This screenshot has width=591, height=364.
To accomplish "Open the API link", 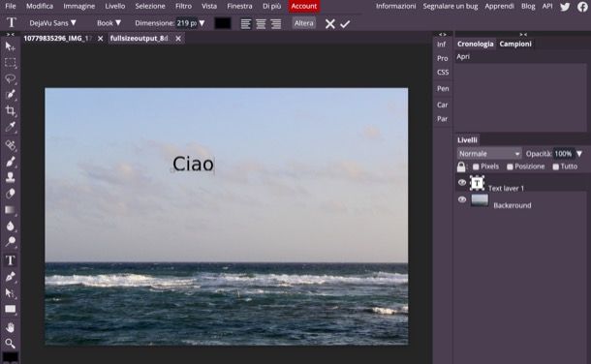I will coord(547,6).
